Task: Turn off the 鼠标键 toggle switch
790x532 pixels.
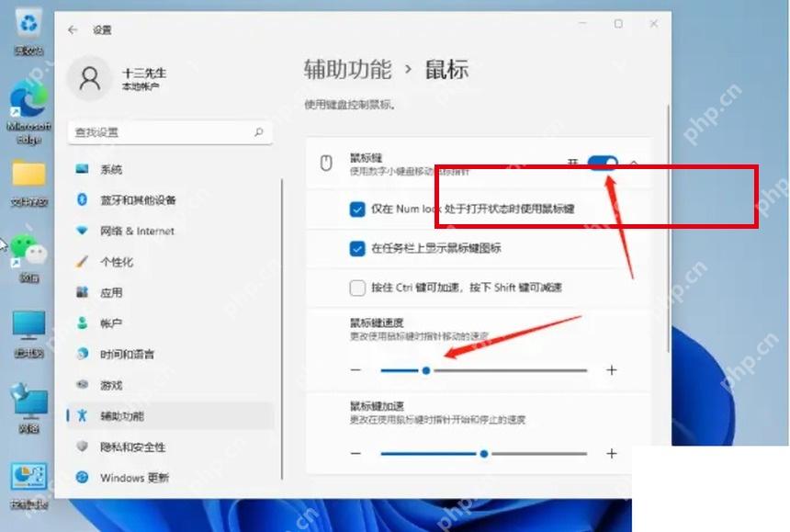Action: [603, 164]
